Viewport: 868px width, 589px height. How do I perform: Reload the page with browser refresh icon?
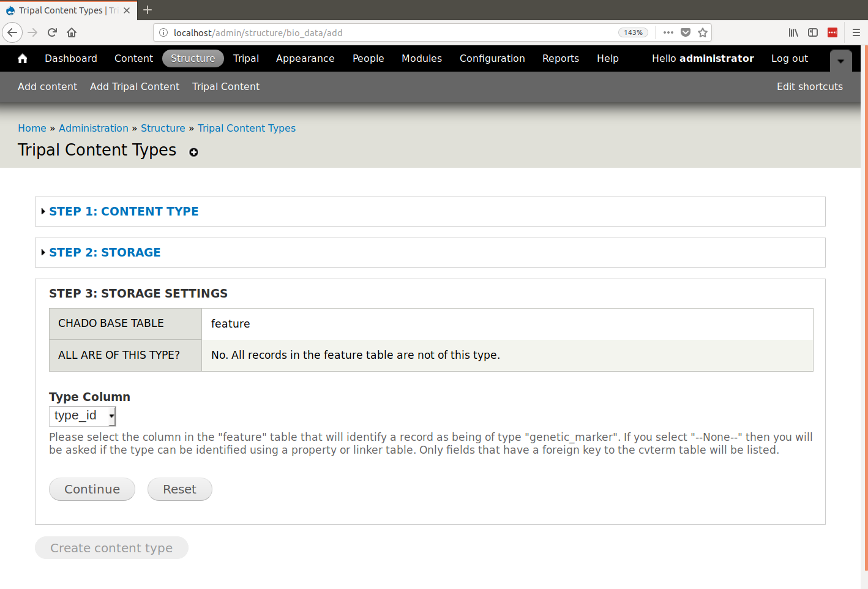[x=52, y=32]
